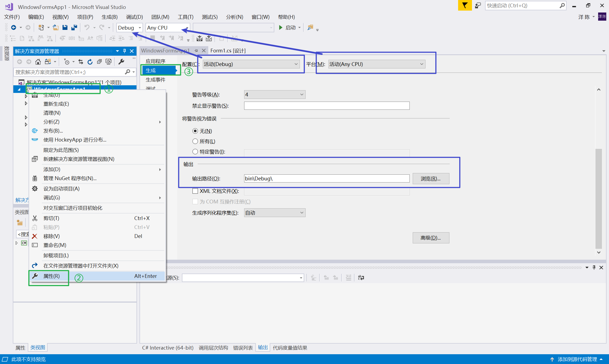Click the 浏览(R) button for output path
This screenshot has width=609, height=364.
click(431, 178)
